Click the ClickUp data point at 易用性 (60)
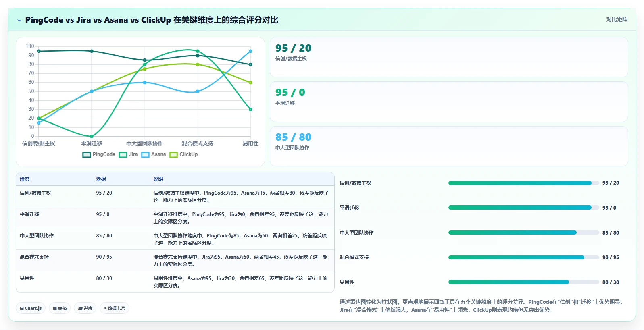Image resolution: width=644 pixels, height=330 pixels. coord(250,83)
